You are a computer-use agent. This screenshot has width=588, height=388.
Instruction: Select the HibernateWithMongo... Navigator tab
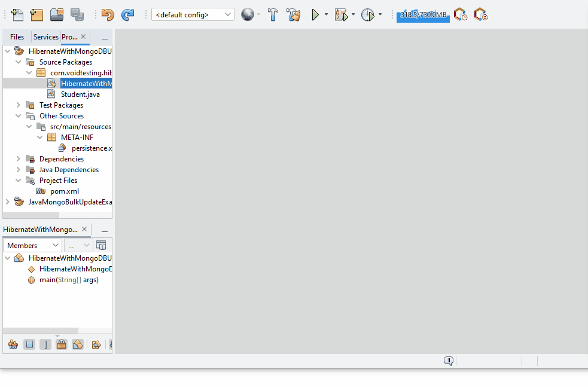[x=41, y=230]
